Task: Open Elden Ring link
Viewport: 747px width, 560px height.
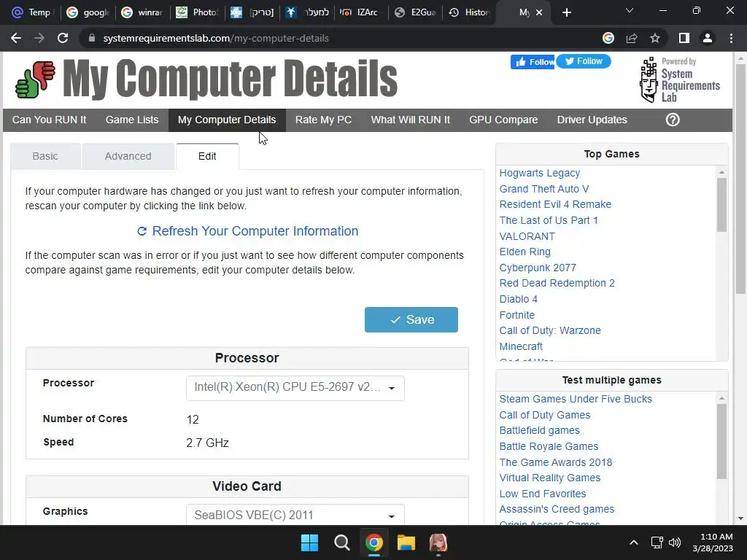Action: (525, 252)
